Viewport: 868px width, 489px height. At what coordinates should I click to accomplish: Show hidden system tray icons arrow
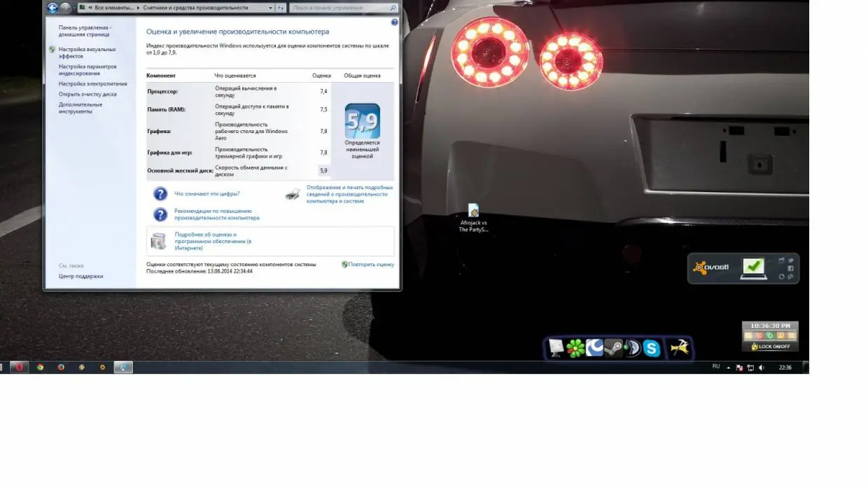click(x=728, y=367)
